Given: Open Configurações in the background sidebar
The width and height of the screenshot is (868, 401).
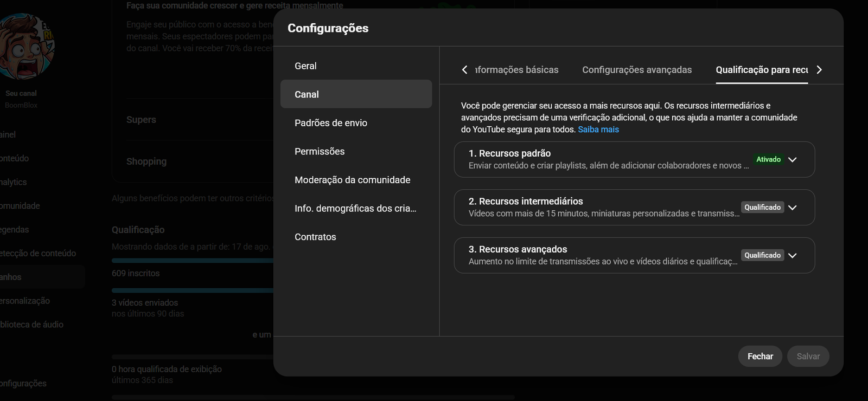Looking at the screenshot, I should pyautogui.click(x=23, y=383).
